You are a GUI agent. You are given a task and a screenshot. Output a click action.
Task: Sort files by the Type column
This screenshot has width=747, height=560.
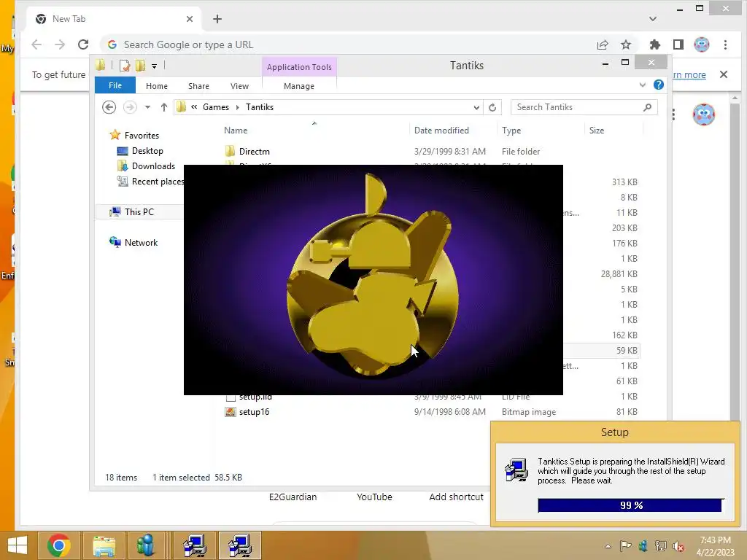pyautogui.click(x=511, y=131)
